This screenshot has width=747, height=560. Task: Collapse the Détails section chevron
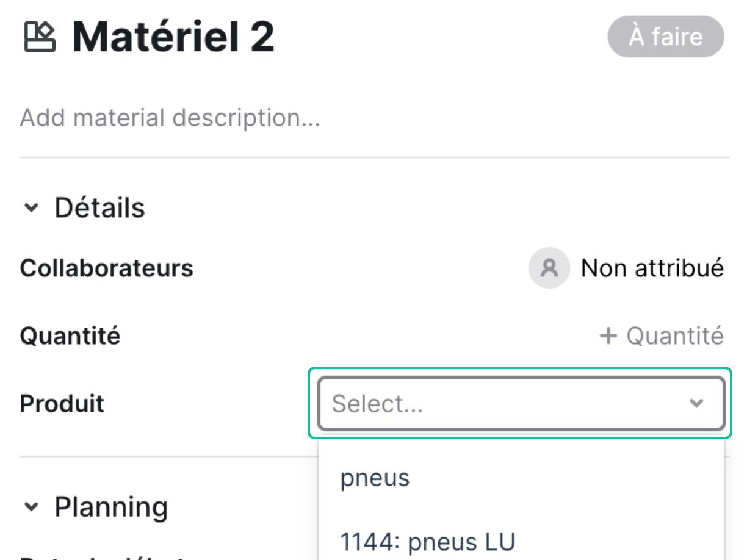pyautogui.click(x=31, y=208)
